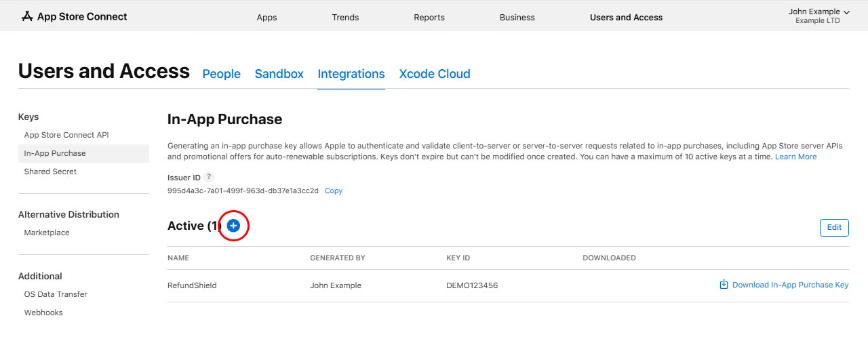
Task: Follow the Learn More link
Action: click(796, 157)
